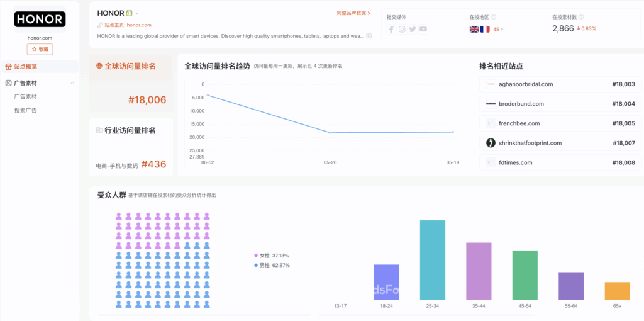644x321 pixels.
Task: Click the 65+ age bar
Action: click(618, 291)
